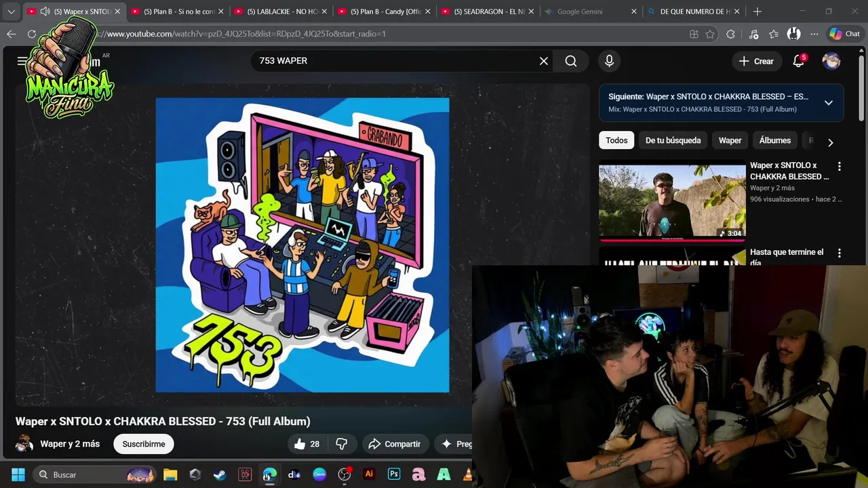
Task: Open options for Waper x SNTOLO suggested video
Action: click(839, 166)
